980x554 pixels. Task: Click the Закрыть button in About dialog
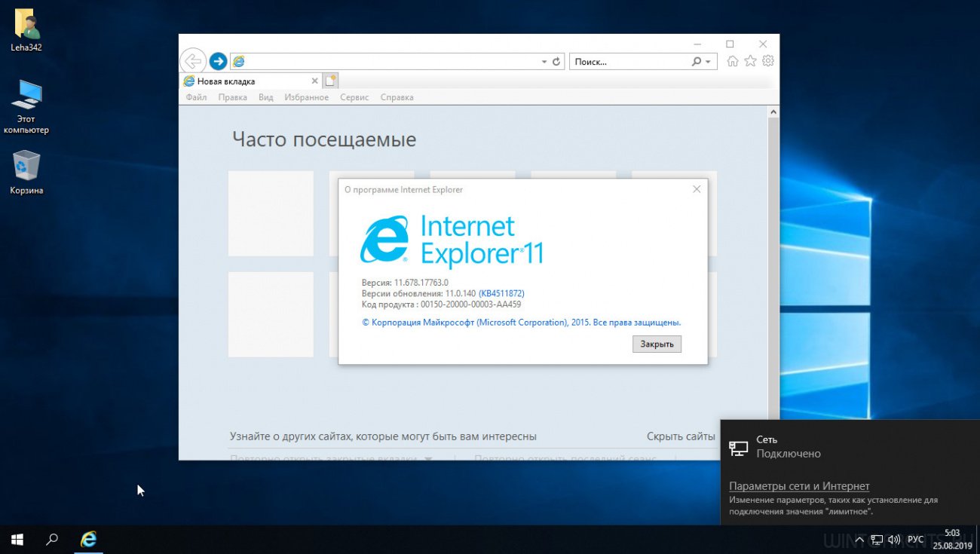(x=657, y=344)
